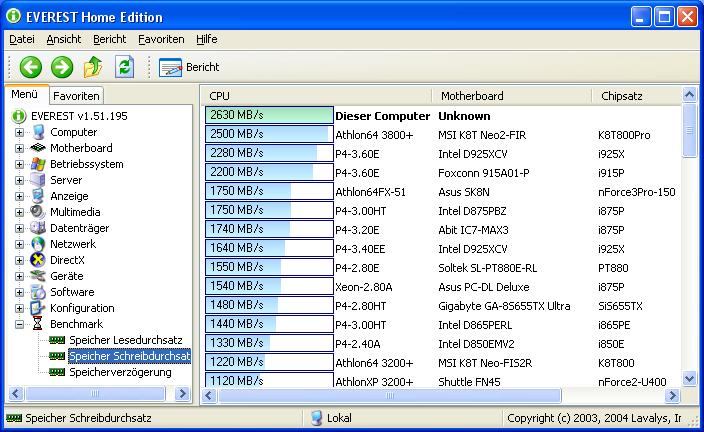704x432 pixels.
Task: Open the Bericht report toolbar button
Action: [189, 67]
